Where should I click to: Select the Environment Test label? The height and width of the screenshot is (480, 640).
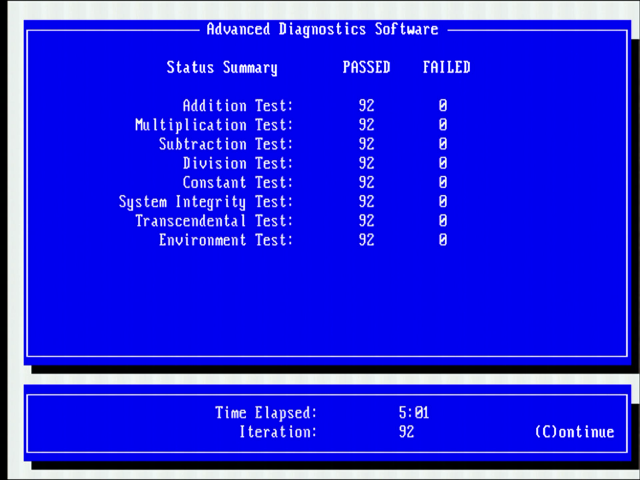click(226, 240)
